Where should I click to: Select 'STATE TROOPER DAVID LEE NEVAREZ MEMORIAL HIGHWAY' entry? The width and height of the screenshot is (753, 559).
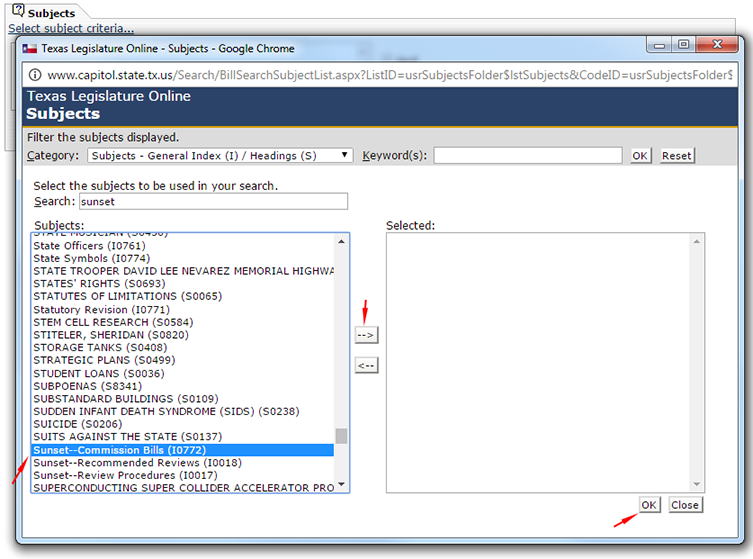tap(182, 271)
